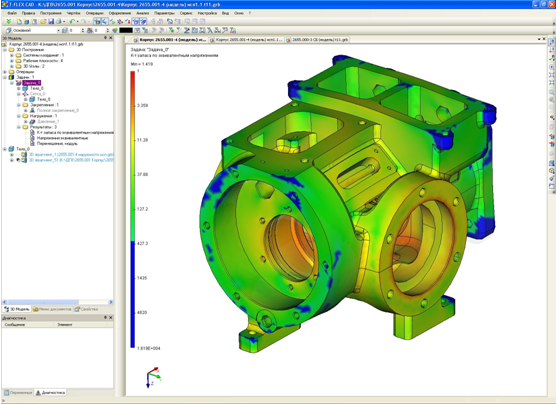This screenshot has height=404, width=556.
Task: Pin the 3D Модель panel with pushpin icon
Action: coord(105,38)
